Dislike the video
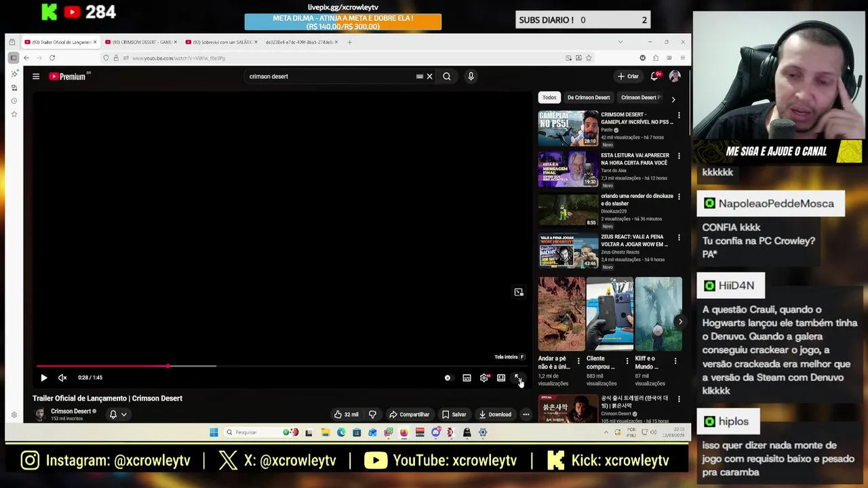 tap(372, 415)
